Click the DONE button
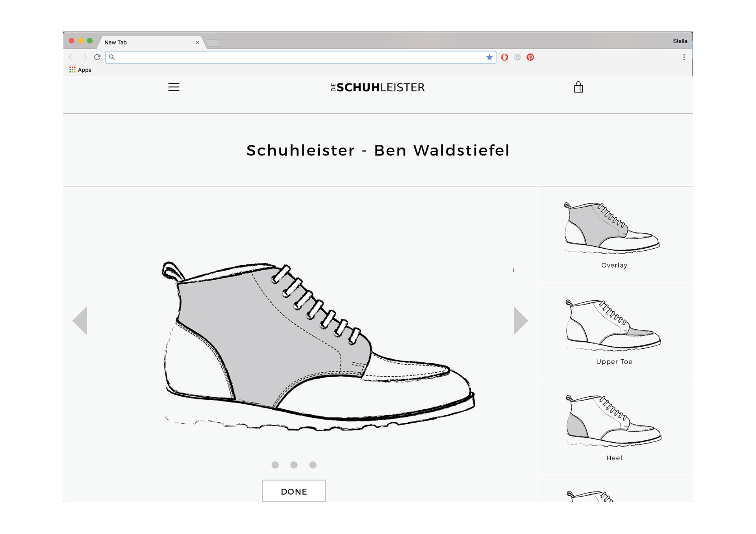 (294, 491)
